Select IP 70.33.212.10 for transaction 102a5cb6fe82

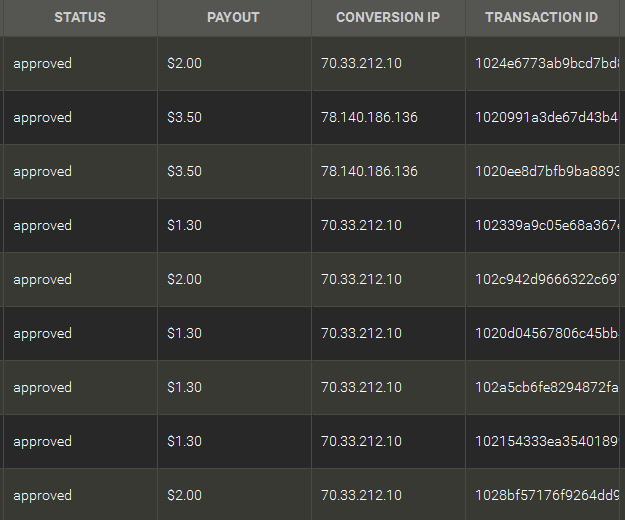(361, 388)
